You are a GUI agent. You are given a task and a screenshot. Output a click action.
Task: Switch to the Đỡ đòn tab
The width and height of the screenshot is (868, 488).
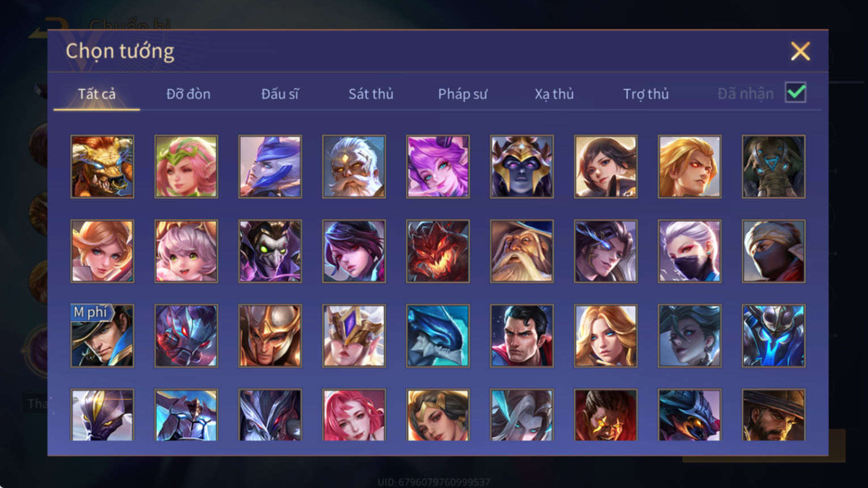click(188, 93)
